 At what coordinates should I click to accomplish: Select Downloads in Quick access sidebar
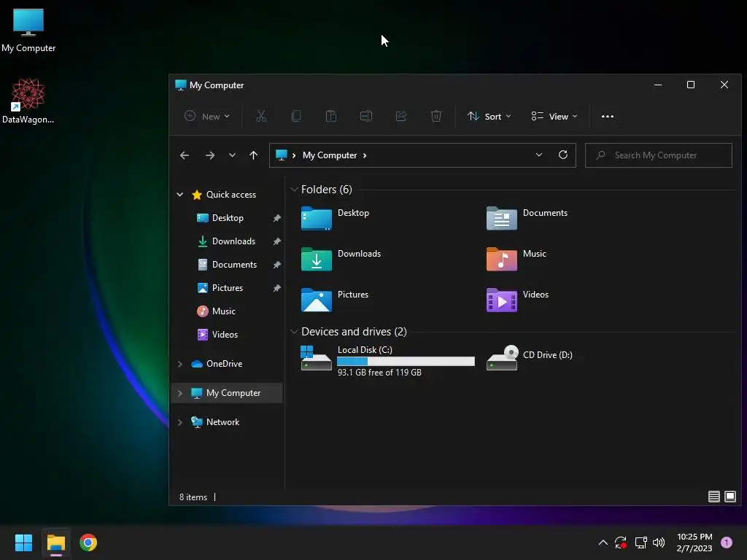click(233, 241)
